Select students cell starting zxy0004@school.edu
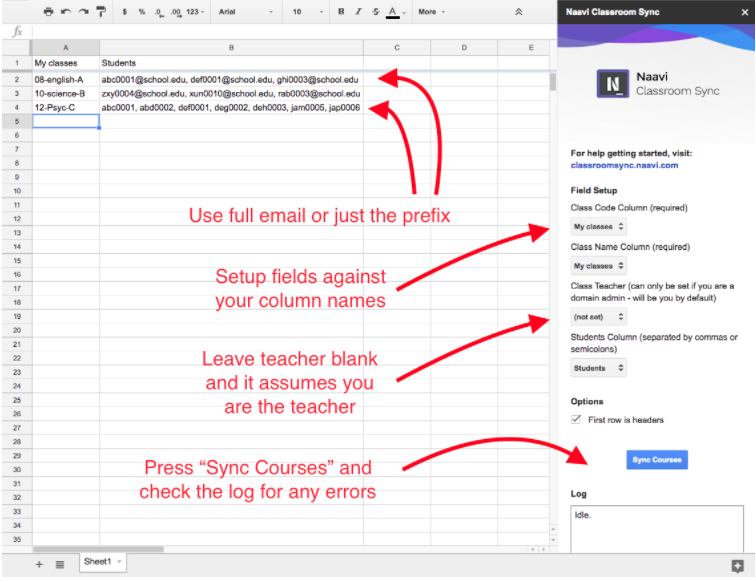This screenshot has width=756, height=582. (231, 94)
